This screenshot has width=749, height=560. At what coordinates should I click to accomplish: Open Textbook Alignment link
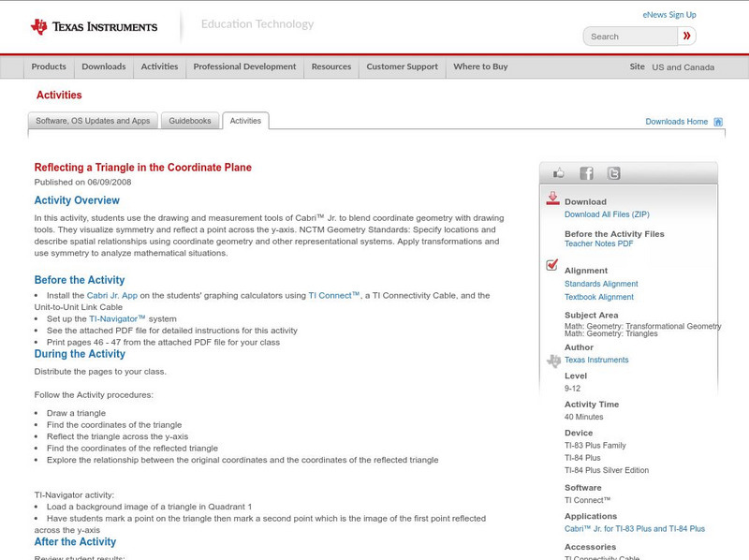(599, 297)
